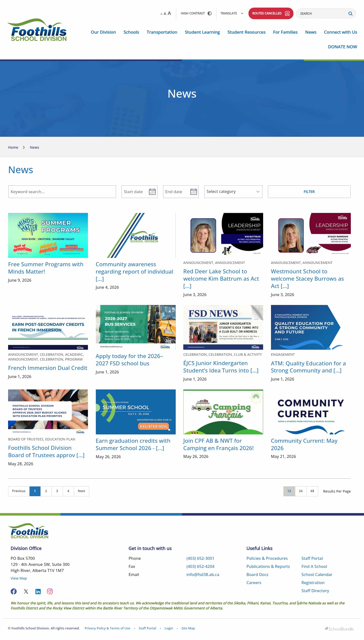Image resolution: width=364 pixels, height=640 pixels.
Task: Open the Kim Battrum leadership thumbnail
Action: point(223,235)
